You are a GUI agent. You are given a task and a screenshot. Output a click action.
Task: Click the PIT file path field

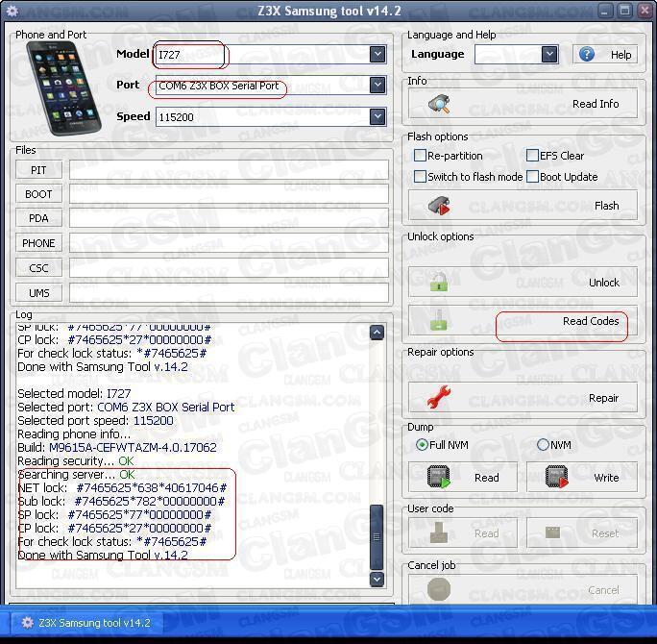tap(229, 170)
